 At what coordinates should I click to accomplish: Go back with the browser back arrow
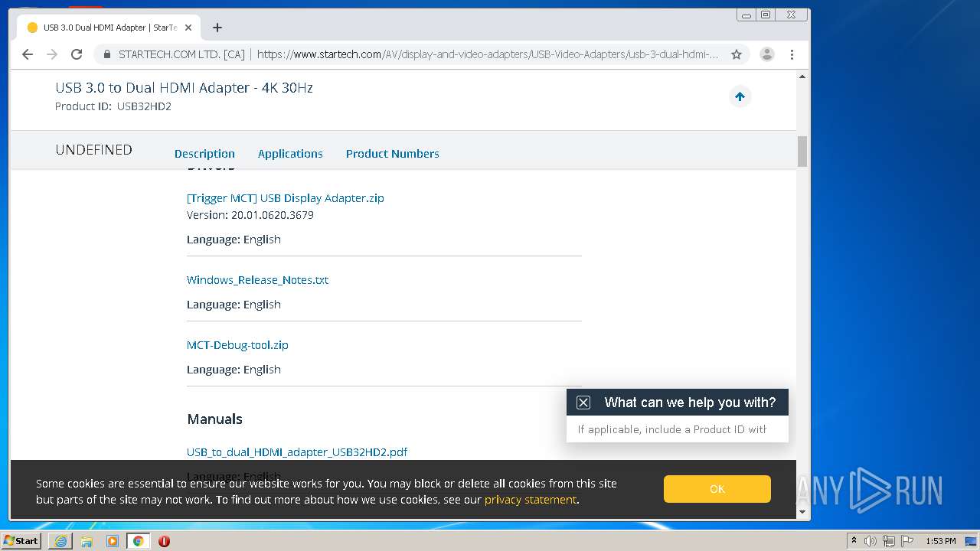pyautogui.click(x=28, y=54)
